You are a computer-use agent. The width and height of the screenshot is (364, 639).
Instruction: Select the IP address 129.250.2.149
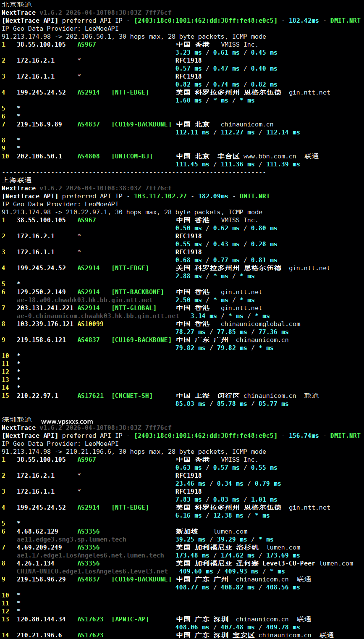(41, 292)
